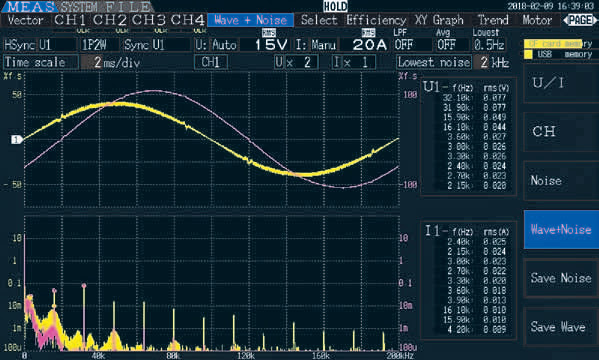Click the USB memory indicator
The width and height of the screenshot is (599, 360).
(558, 55)
